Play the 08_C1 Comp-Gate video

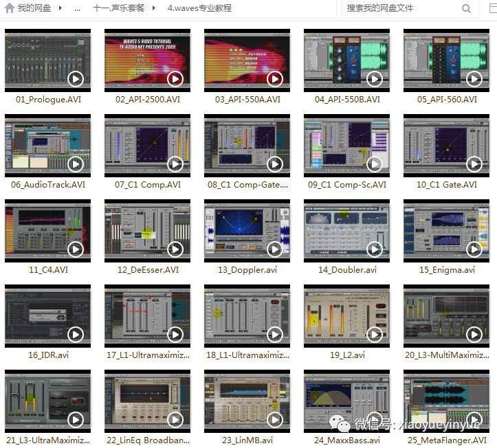pyautogui.click(x=275, y=164)
